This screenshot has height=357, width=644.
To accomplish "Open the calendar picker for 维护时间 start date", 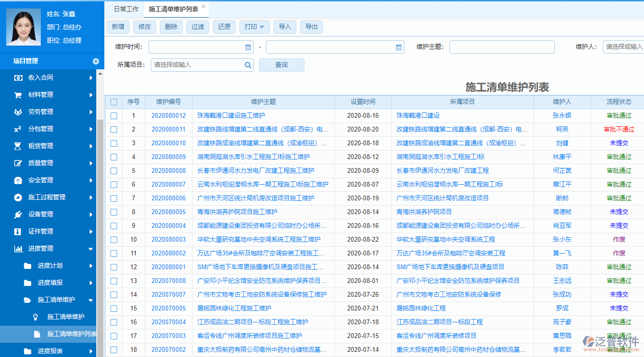I will (x=248, y=47).
